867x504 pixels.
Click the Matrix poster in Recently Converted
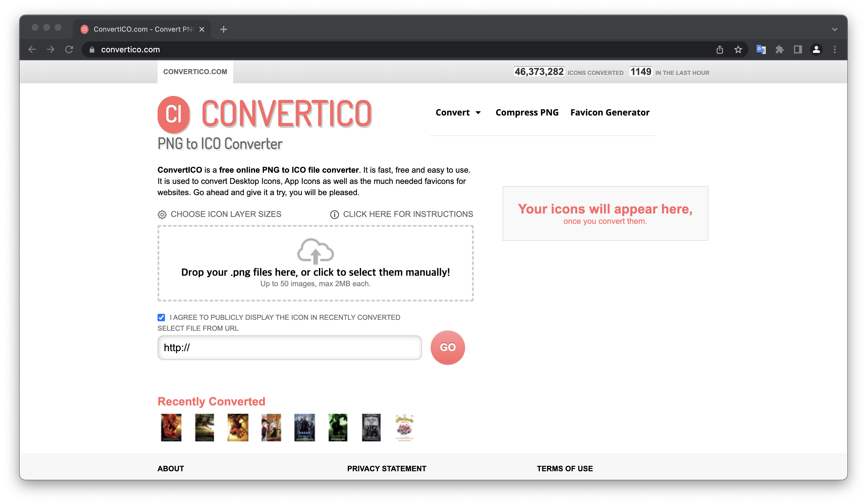pos(304,427)
